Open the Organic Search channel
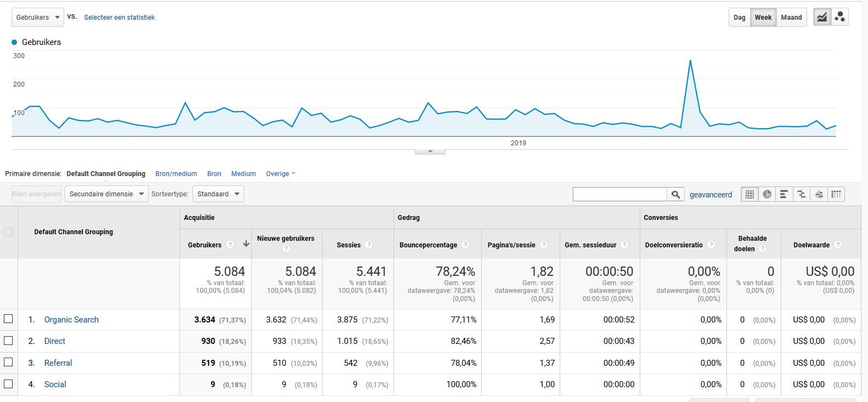868x402 pixels. click(71, 320)
